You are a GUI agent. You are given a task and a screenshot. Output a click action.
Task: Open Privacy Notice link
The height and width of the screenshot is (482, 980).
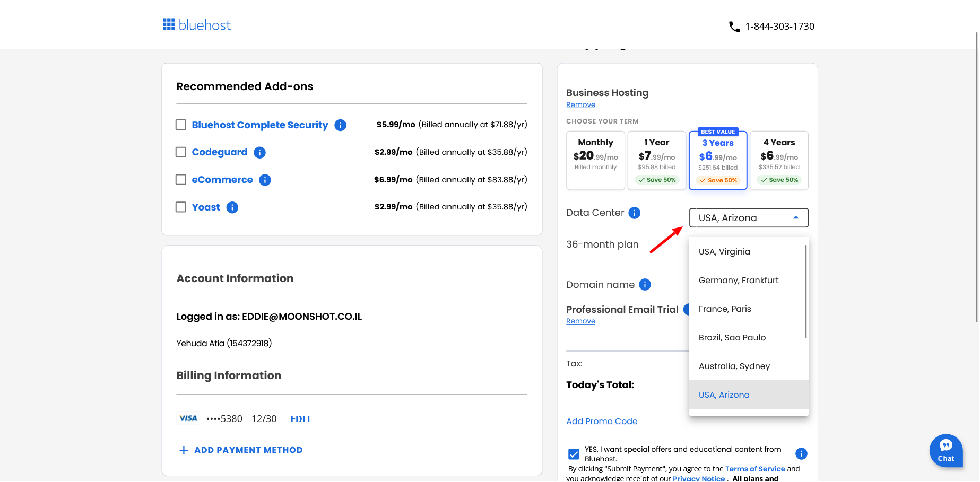point(699,478)
